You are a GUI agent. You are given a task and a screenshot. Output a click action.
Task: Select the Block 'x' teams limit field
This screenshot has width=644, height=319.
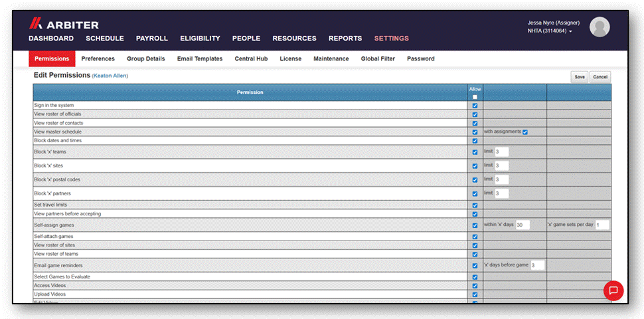[501, 152]
